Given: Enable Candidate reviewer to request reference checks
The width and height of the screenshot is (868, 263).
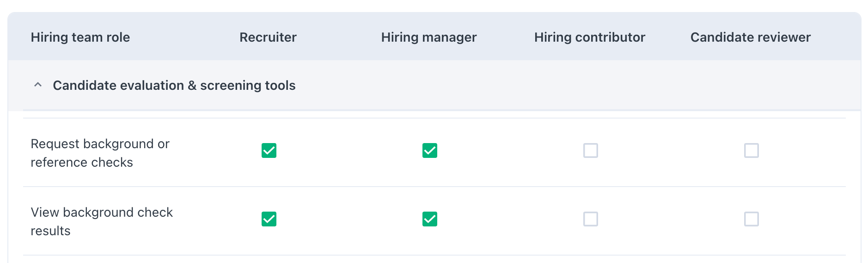Looking at the screenshot, I should pyautogui.click(x=752, y=150).
